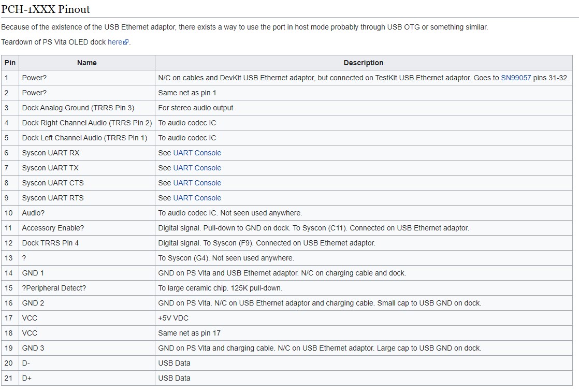Click the lone '?' name cell in row 13
Screen dimensions: 579x392
(x=87, y=258)
